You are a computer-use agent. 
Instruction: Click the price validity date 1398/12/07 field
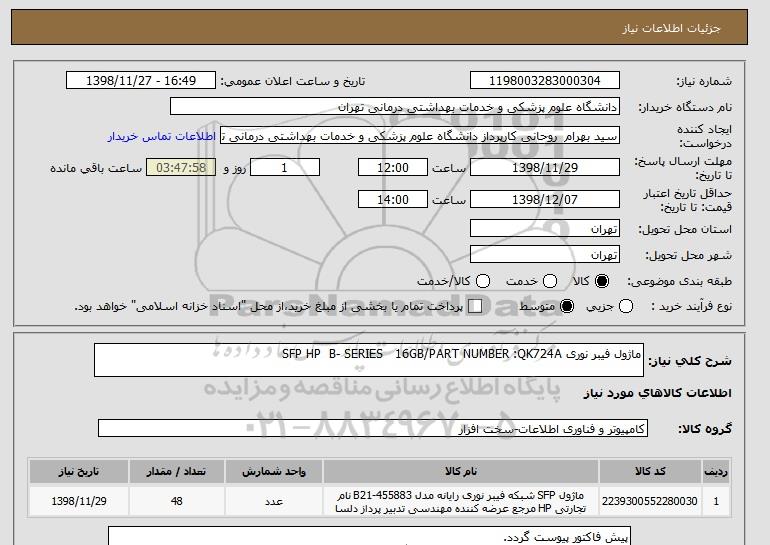pos(545,199)
